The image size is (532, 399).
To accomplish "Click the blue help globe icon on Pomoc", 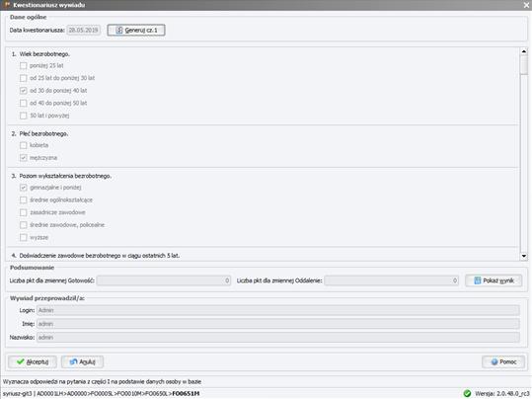I will (494, 362).
